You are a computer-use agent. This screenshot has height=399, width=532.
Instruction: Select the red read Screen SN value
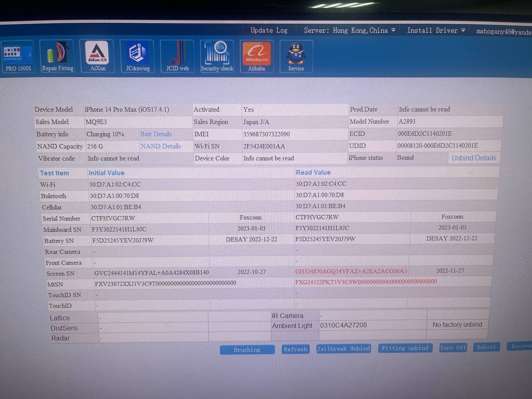[352, 271]
